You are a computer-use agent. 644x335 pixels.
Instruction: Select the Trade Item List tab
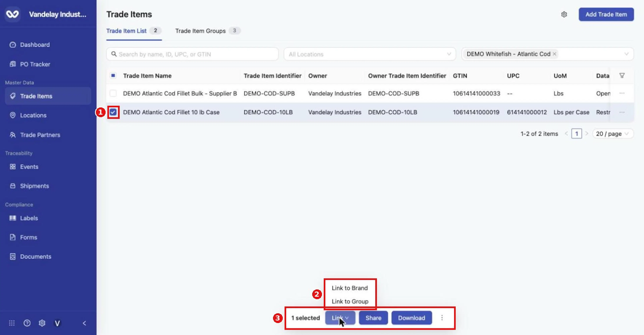click(x=134, y=31)
